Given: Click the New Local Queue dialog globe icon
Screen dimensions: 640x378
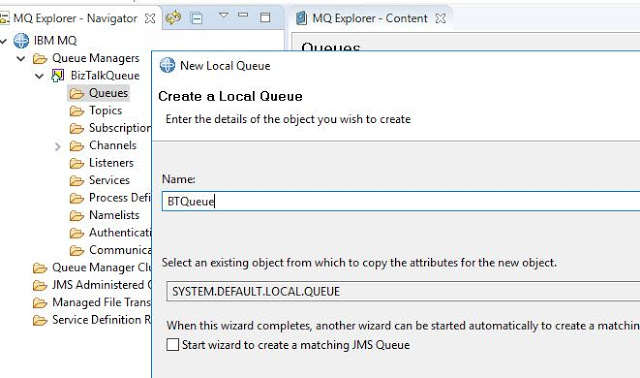Looking at the screenshot, I should (167, 65).
